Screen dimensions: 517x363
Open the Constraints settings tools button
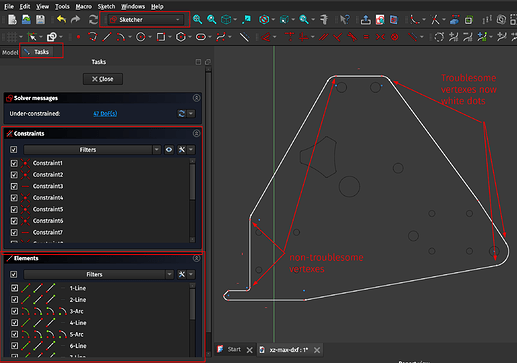coord(182,150)
